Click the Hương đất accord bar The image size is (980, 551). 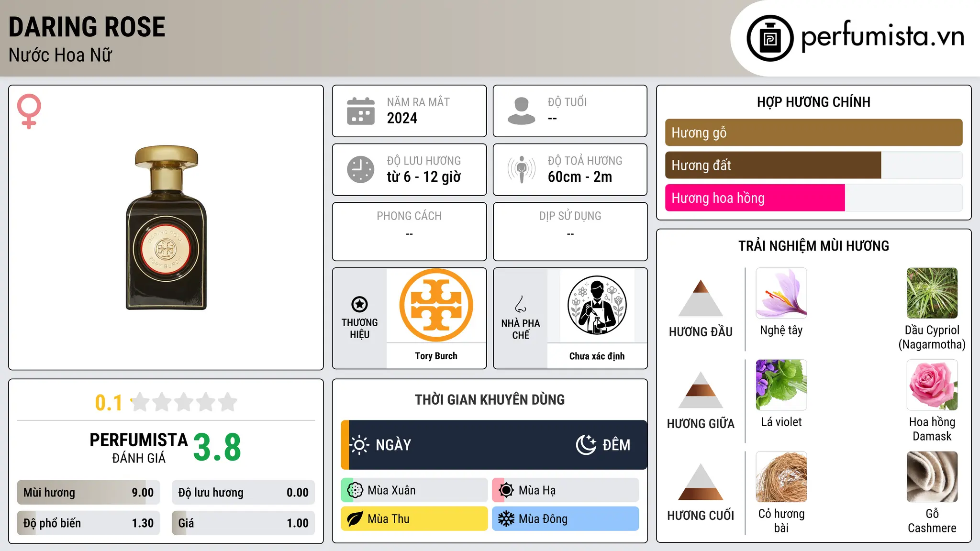[x=813, y=165]
